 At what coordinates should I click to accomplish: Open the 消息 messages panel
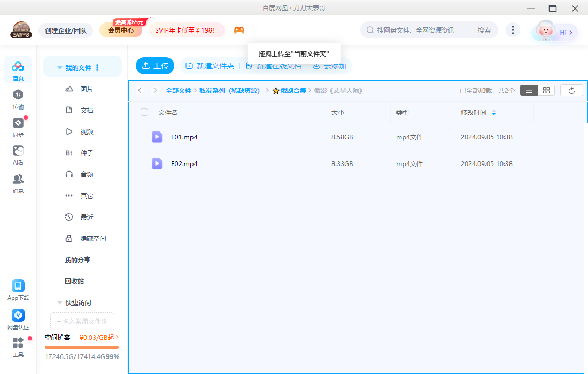pyautogui.click(x=18, y=180)
